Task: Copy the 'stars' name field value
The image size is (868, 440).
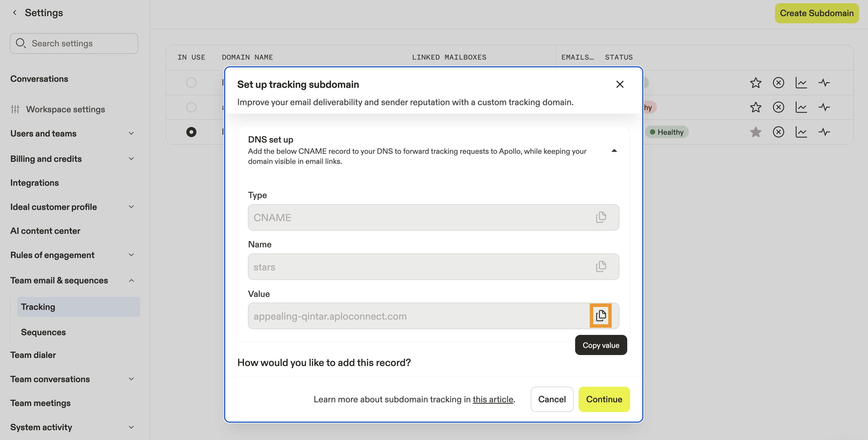Action: 601,266
